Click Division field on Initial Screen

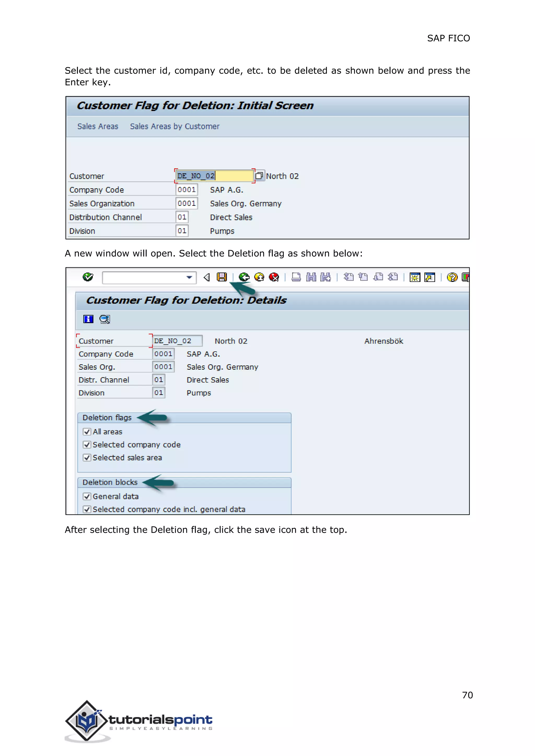click(x=182, y=231)
